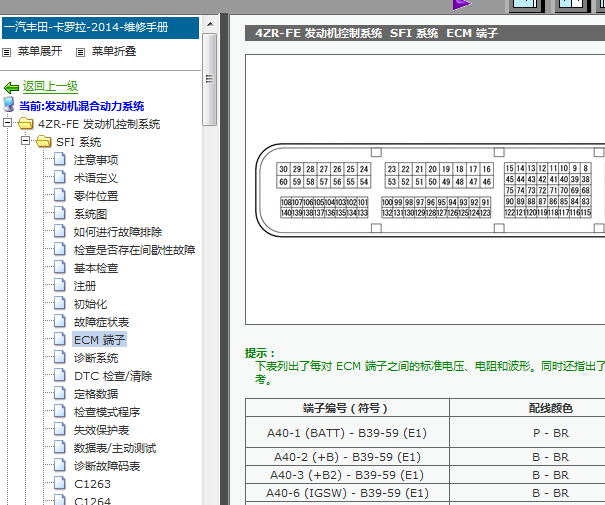Viewport: 605px width, 505px height.
Task: Click the 当前:发动机混合动力系统 link
Action: click(x=82, y=106)
